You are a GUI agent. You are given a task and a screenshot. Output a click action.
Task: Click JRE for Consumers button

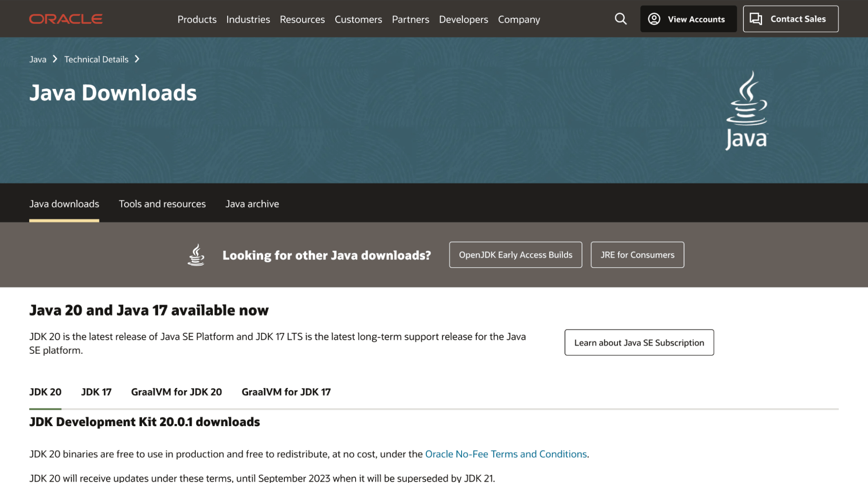637,255
